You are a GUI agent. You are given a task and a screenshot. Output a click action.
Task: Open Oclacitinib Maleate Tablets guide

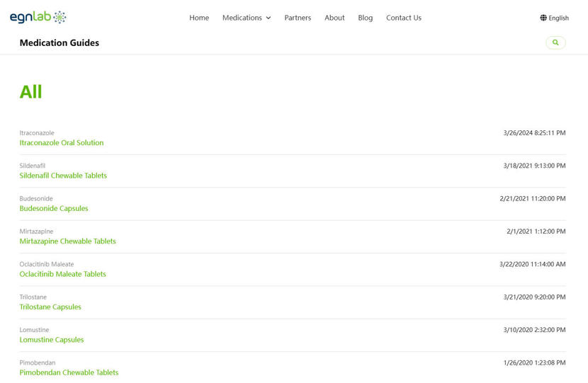[x=62, y=275]
